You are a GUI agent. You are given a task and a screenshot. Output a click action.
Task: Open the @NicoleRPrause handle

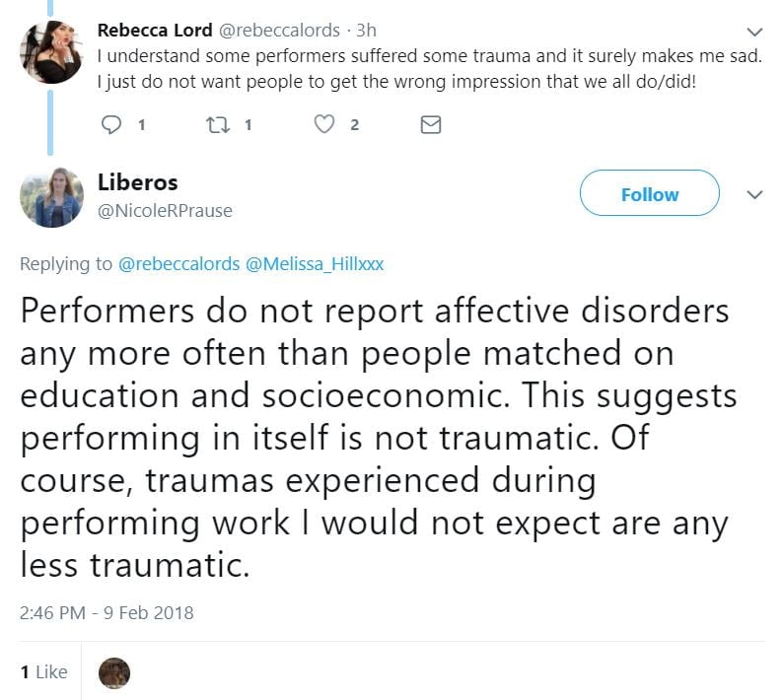(x=165, y=210)
